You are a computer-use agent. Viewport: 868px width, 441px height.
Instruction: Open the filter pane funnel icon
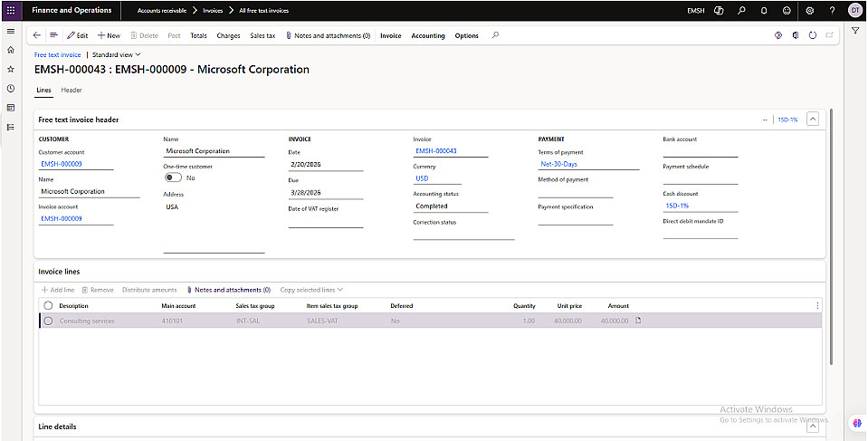point(855,31)
